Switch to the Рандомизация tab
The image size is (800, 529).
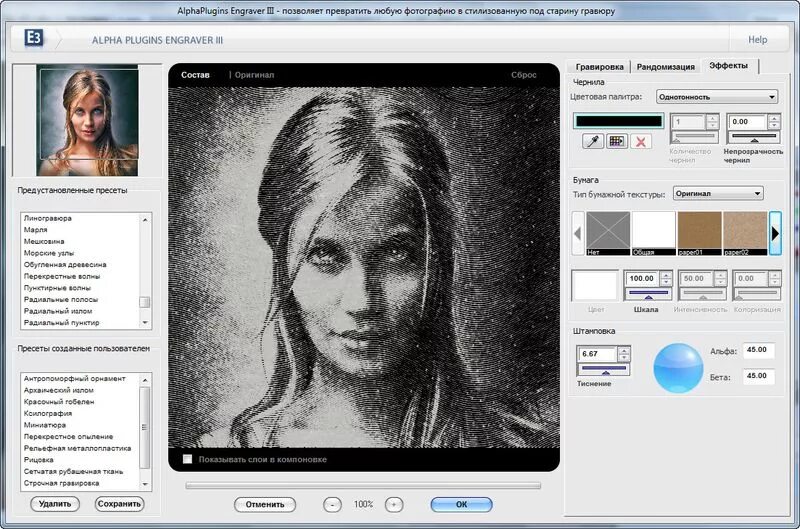(x=665, y=67)
